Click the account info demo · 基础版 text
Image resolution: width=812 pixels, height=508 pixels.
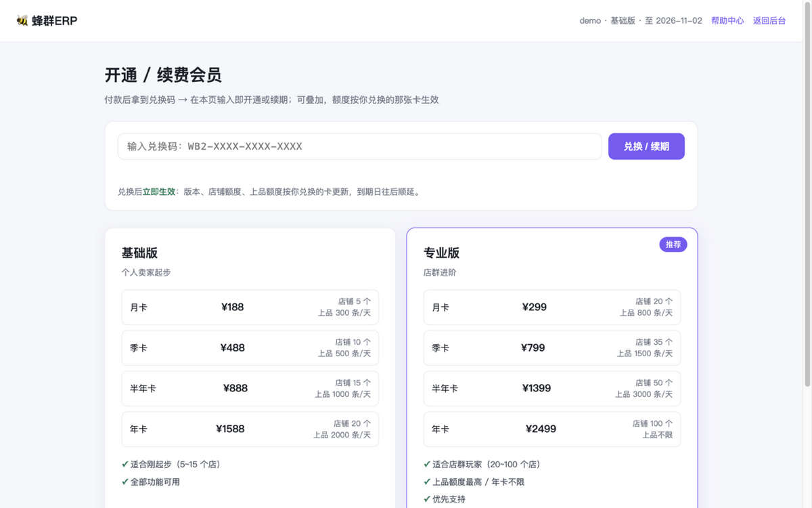[x=641, y=21]
